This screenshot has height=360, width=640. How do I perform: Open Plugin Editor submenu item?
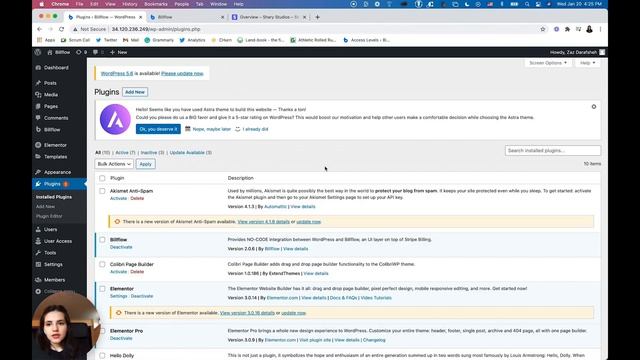pos(49,216)
